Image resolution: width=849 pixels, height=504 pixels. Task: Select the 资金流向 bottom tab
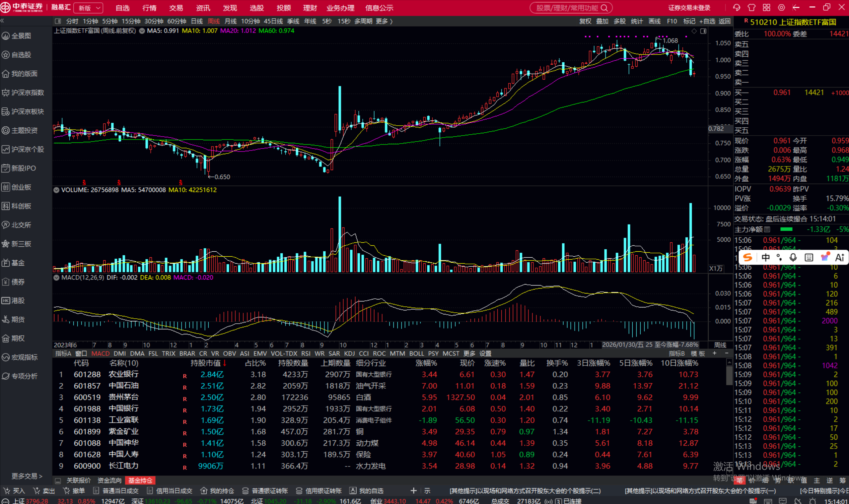[x=109, y=480]
